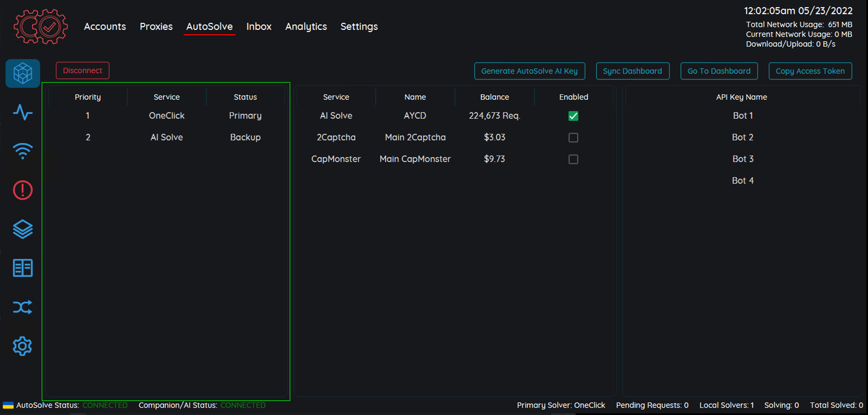Select the Bot 1 API key
868x415 pixels.
tap(743, 116)
